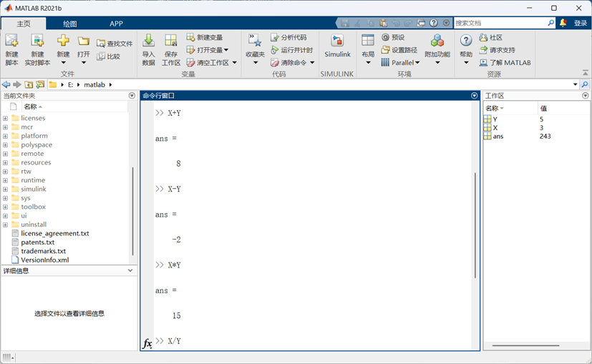
Task: Open the address bar path dropdown arrow
Action: point(576,84)
